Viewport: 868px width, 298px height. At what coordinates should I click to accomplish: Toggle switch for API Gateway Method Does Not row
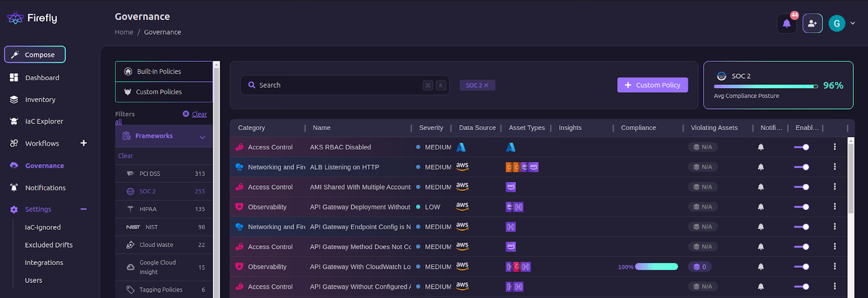point(802,247)
